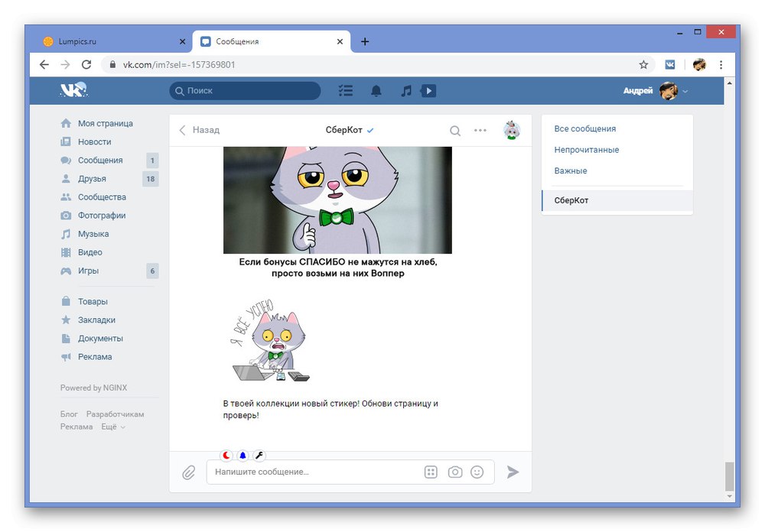
Task: Open the video player icon in header
Action: coord(428,91)
